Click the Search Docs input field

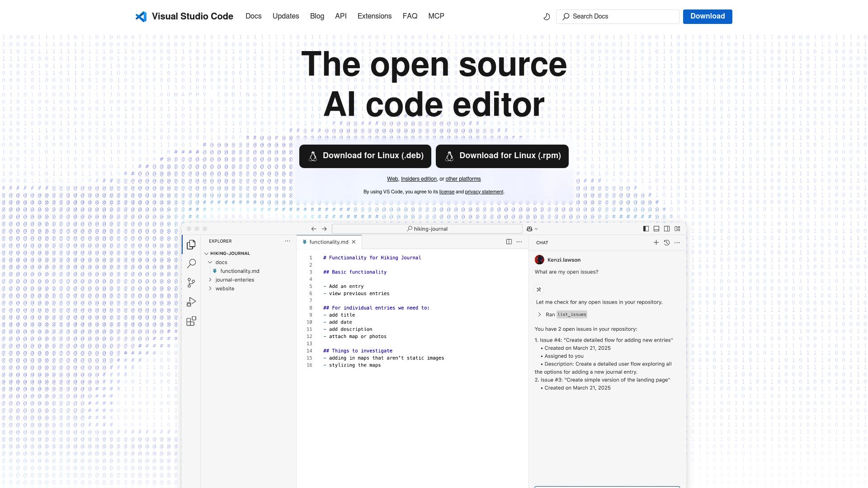(x=618, y=17)
